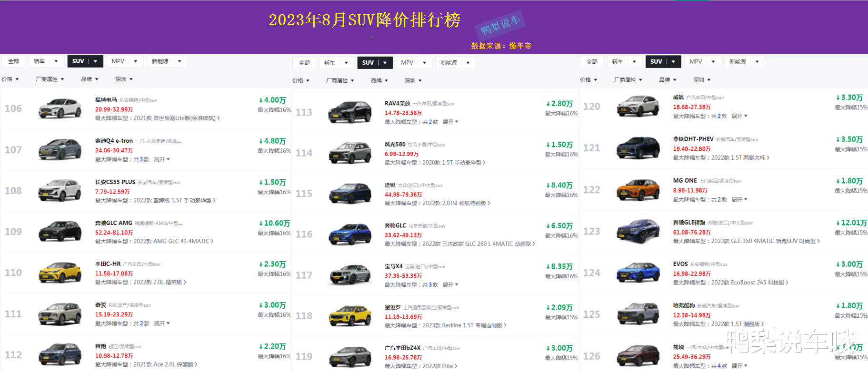Viewport: 868px width, 371px height.
Task: Click the 威飒 car image
Action: [638, 107]
